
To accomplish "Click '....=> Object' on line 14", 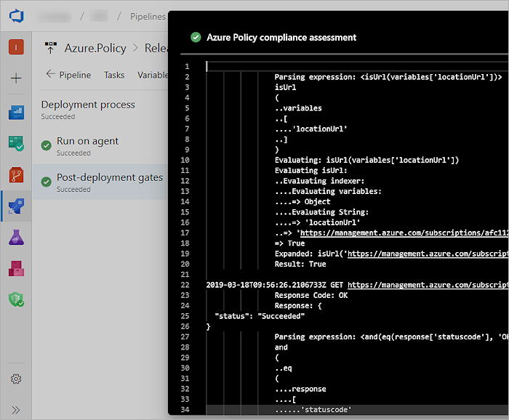I will (302, 201).
